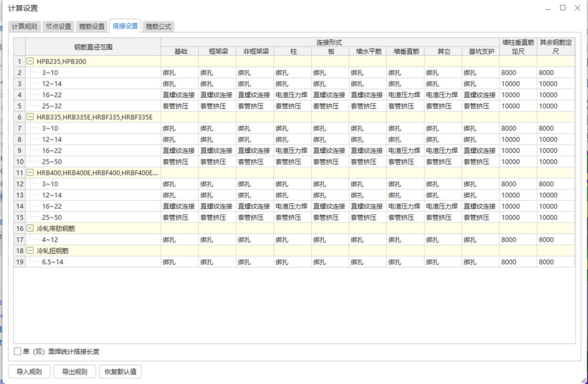
Task: Click the 导入规则 button
Action: pos(29,372)
